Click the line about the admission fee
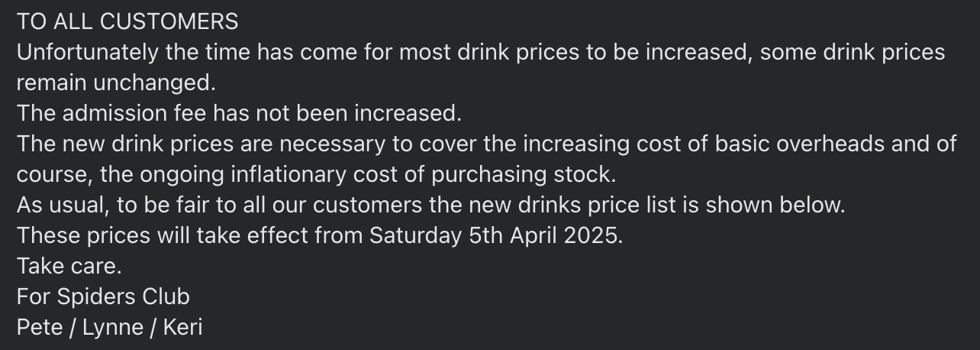Screen dimensions: 980x350 (x=240, y=113)
